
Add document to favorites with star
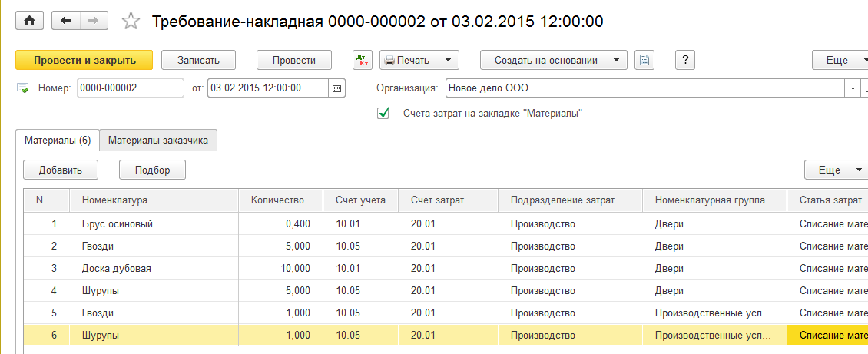tap(131, 22)
